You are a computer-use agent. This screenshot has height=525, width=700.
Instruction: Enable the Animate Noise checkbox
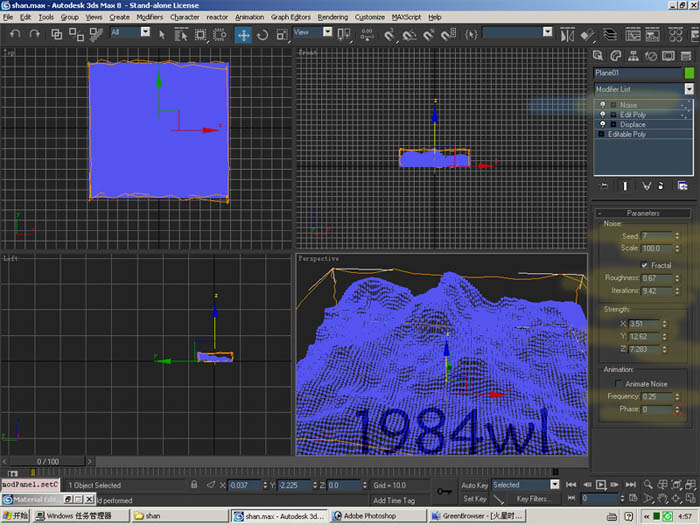click(618, 384)
